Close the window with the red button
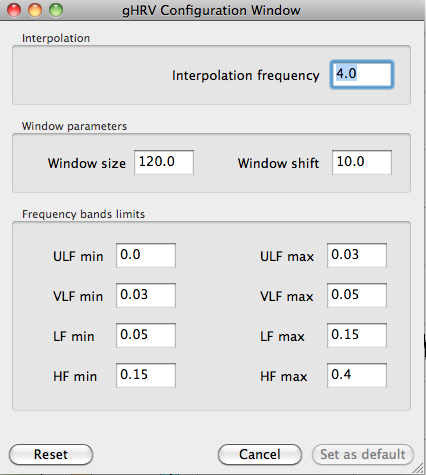This screenshot has width=426, height=475. (x=14, y=10)
